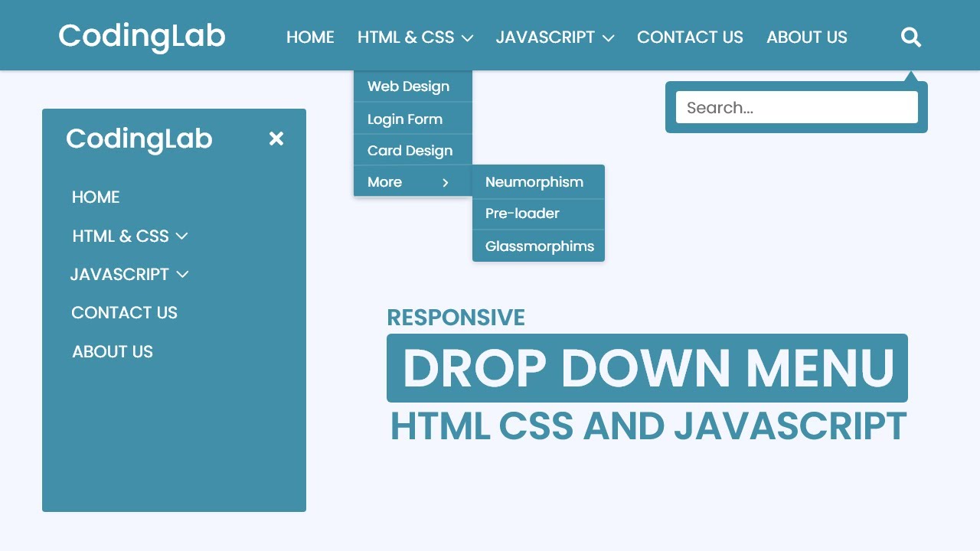Select CONTACT US link in sidebar
Image resolution: width=980 pixels, height=551 pixels.
coord(124,313)
